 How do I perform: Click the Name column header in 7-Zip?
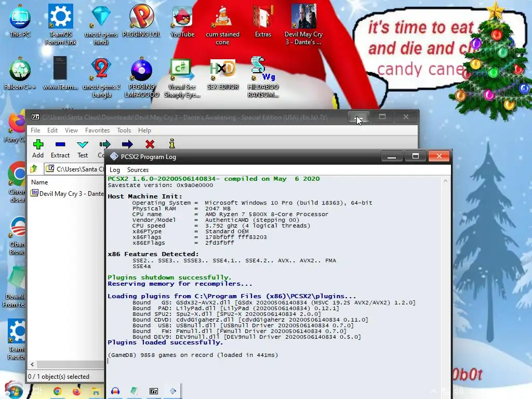(x=39, y=182)
